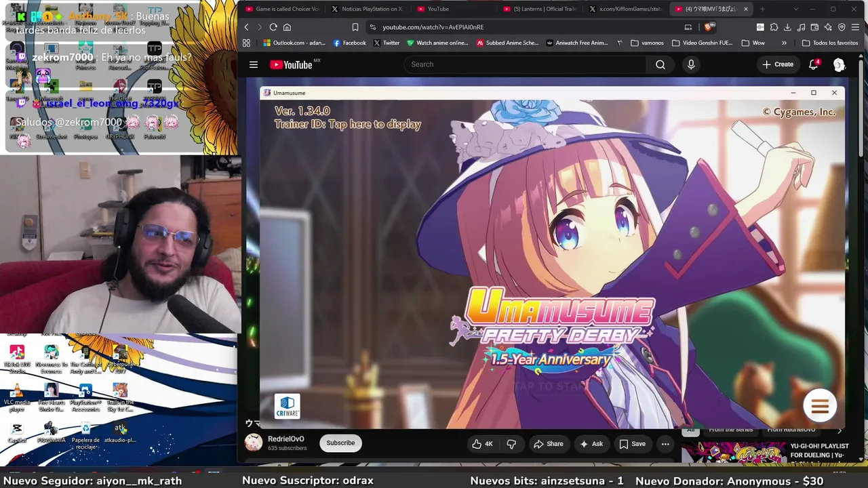Open the RedrielOvO channel avatar
The width and height of the screenshot is (868, 488).
coord(254,443)
